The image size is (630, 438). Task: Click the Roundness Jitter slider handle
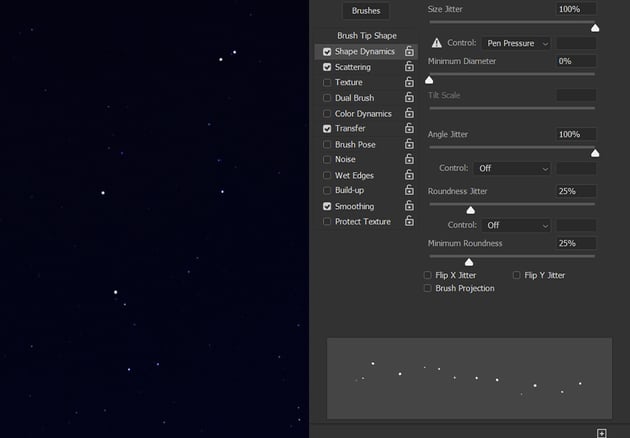(x=470, y=211)
